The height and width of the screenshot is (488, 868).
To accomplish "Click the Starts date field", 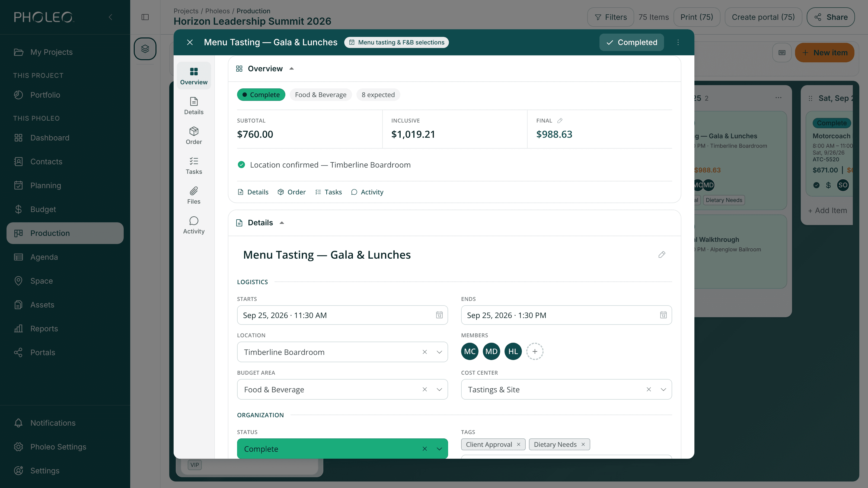I will point(342,315).
